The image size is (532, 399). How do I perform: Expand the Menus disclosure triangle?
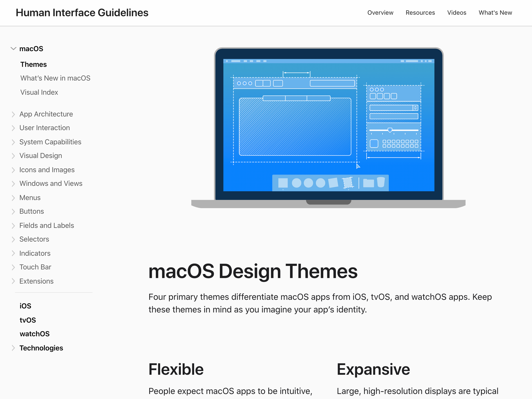coord(14,198)
